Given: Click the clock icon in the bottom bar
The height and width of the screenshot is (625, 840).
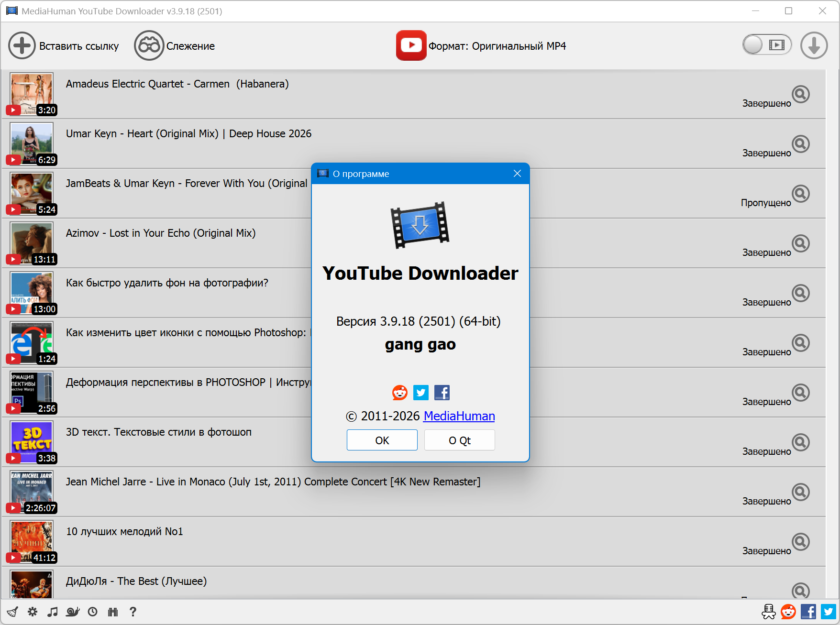Looking at the screenshot, I should [93, 612].
